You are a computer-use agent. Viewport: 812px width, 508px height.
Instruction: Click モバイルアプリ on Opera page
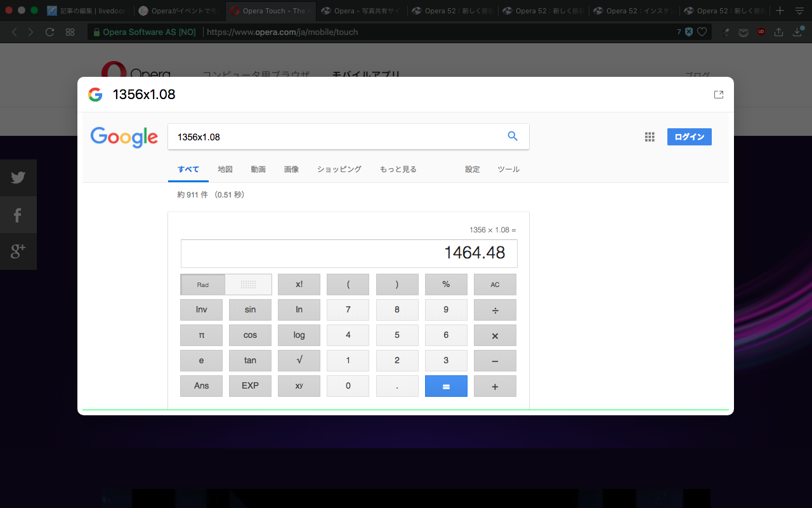click(366, 75)
